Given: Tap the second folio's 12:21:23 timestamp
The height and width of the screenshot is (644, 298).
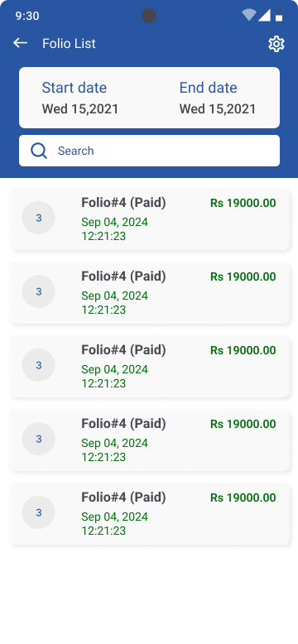Looking at the screenshot, I should (x=103, y=310).
